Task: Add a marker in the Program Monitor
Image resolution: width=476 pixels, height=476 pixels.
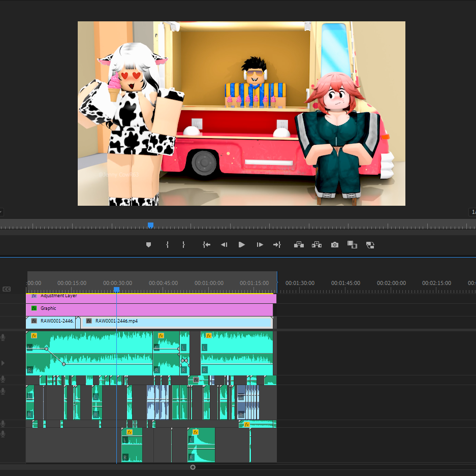Action: tap(148, 245)
